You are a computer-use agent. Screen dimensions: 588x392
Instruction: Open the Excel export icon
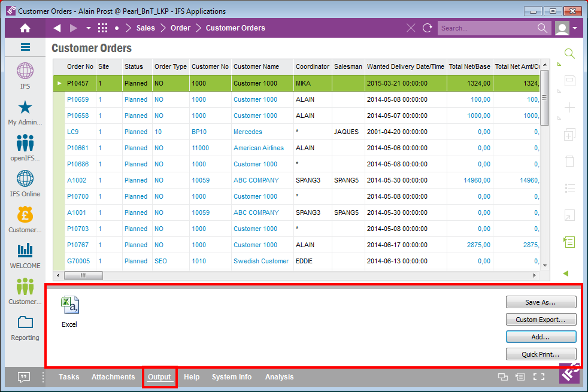69,305
